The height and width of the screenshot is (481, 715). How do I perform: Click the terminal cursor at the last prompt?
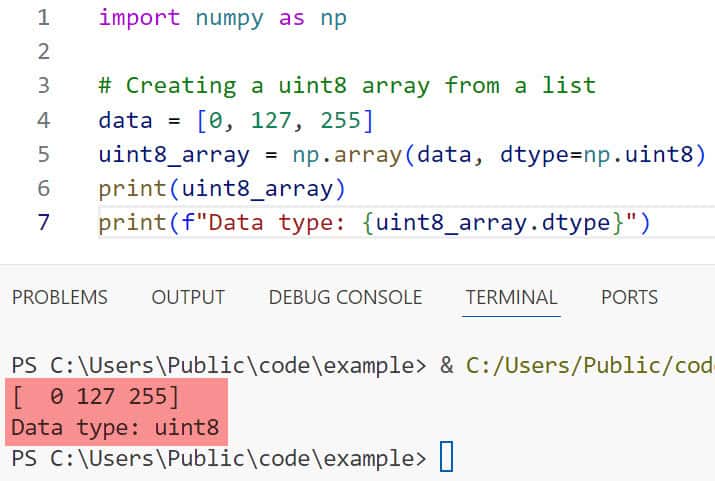click(x=446, y=459)
